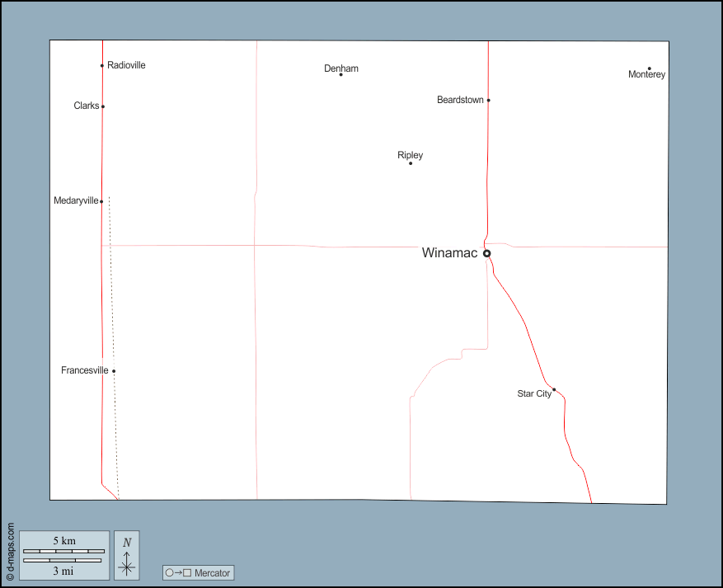Select the Star City dot marker

554,389
